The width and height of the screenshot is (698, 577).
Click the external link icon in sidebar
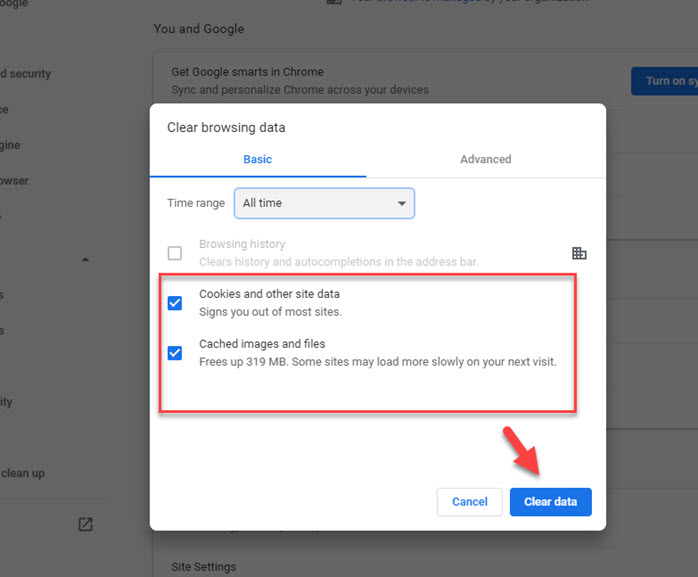click(85, 524)
